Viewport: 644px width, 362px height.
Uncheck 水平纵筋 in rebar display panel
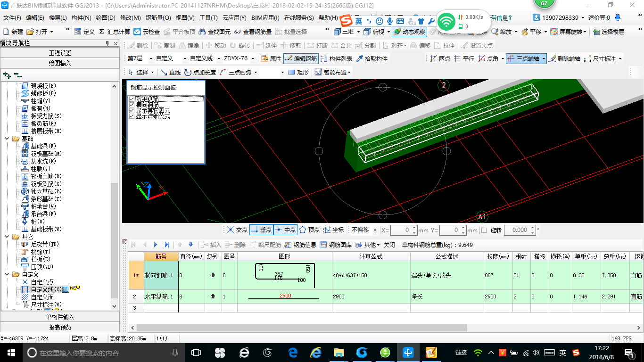132,99
